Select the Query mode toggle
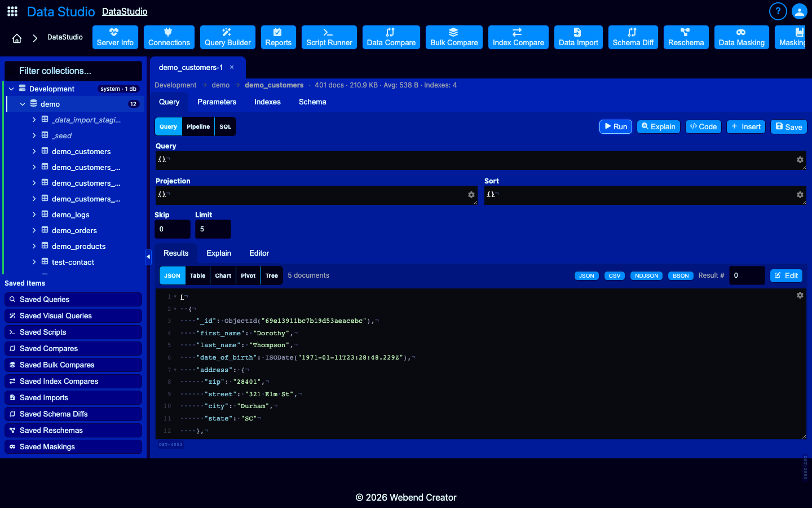 168,126
